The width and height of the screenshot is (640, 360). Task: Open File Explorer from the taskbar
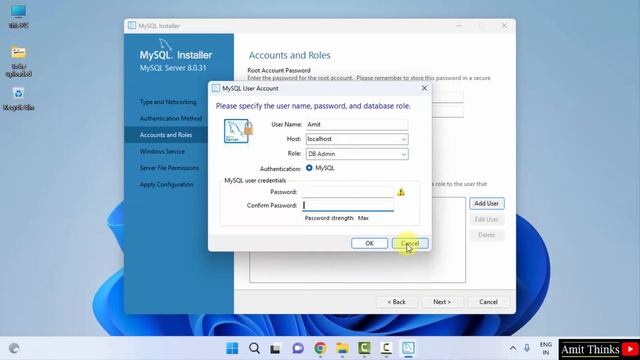tap(342, 348)
